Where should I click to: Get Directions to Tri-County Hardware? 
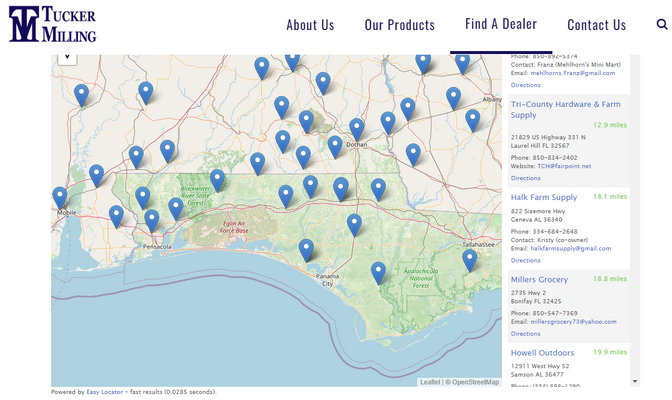coord(525,178)
